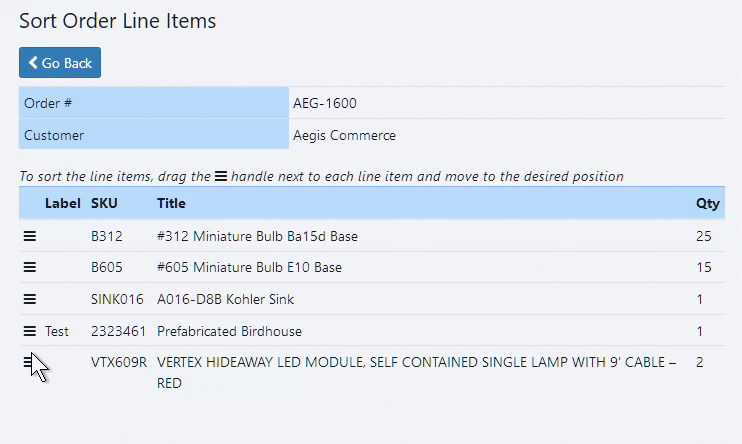Click the left arrow icon in Go Back
Screen dimensions: 742x444
(x=33, y=63)
